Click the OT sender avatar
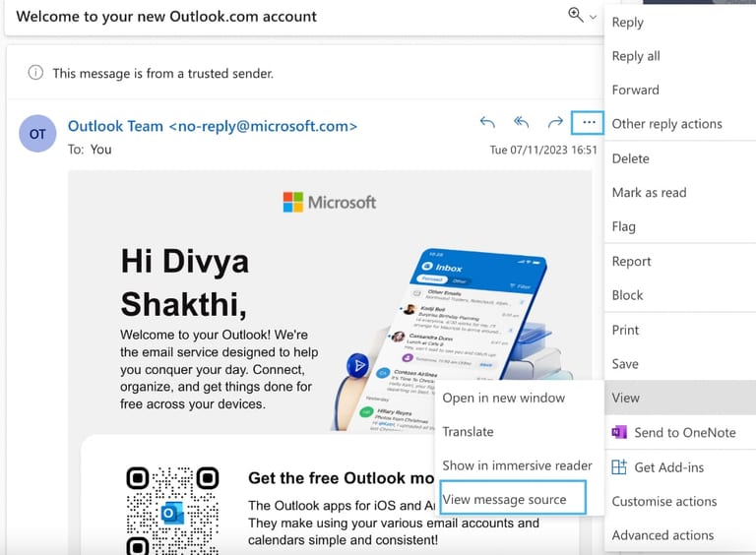The height and width of the screenshot is (555, 756). coord(37,134)
